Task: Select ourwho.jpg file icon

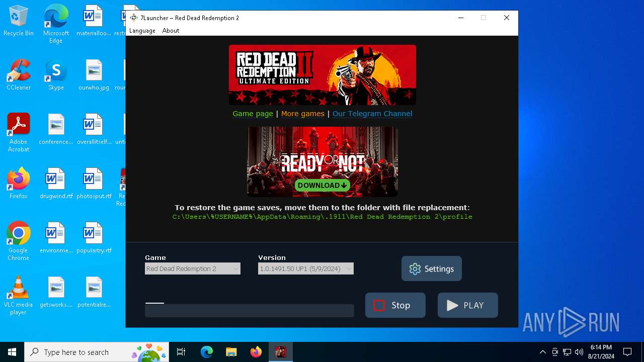Action: tap(94, 75)
